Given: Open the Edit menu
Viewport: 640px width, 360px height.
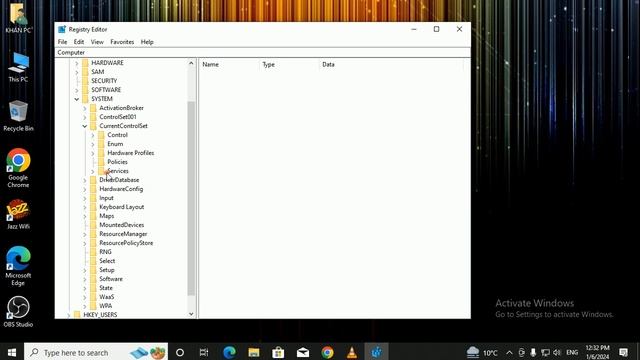Looking at the screenshot, I should (x=79, y=42).
